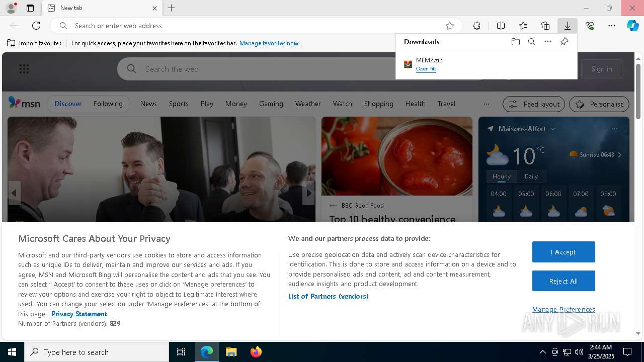
Task: Open the tab actions menu icon
Action: click(30, 8)
